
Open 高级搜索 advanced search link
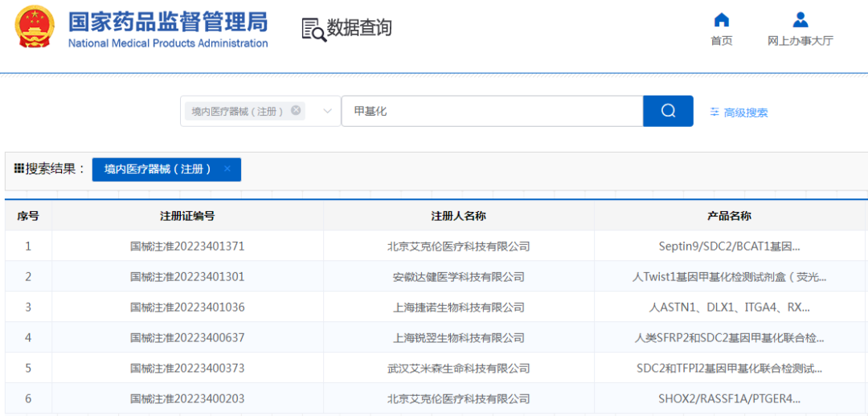(745, 112)
